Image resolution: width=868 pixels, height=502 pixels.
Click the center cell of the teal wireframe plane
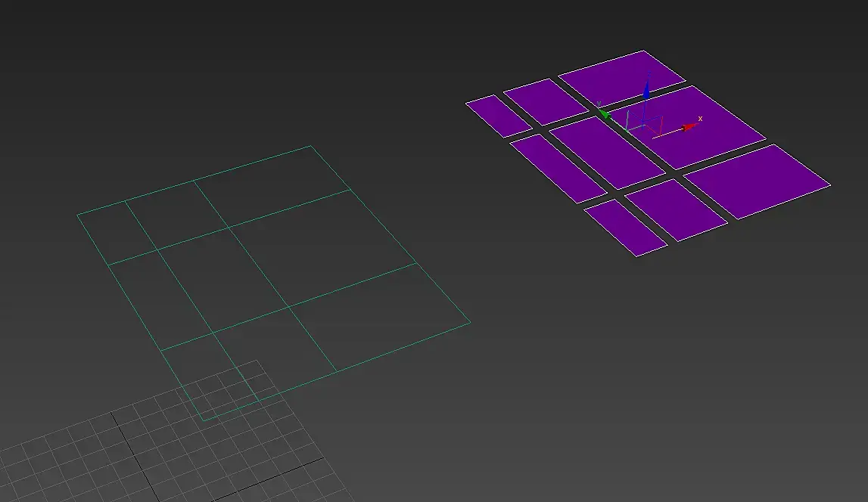222,280
